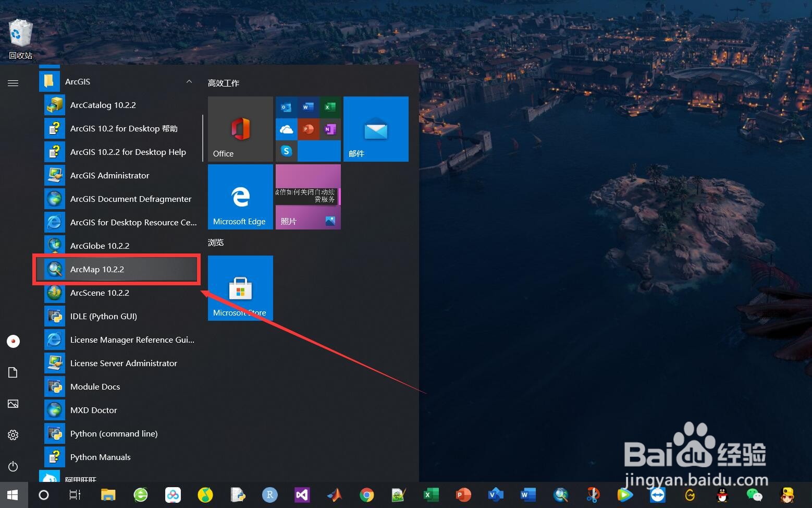Open Excel in the Office apps tile
Screen dimensions: 812x508
[330, 107]
